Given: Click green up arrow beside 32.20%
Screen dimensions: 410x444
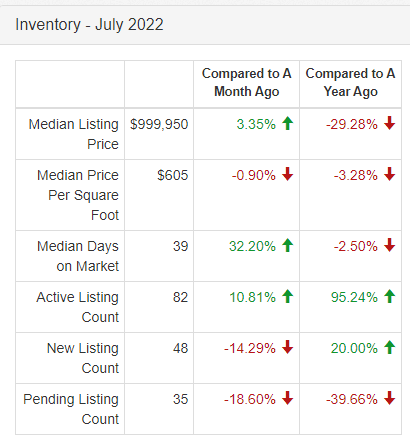Looking at the screenshot, I should point(287,245).
